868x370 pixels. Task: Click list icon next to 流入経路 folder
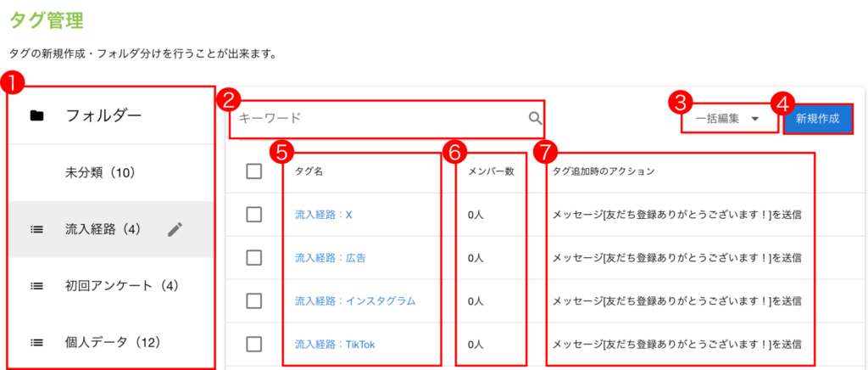pos(36,229)
